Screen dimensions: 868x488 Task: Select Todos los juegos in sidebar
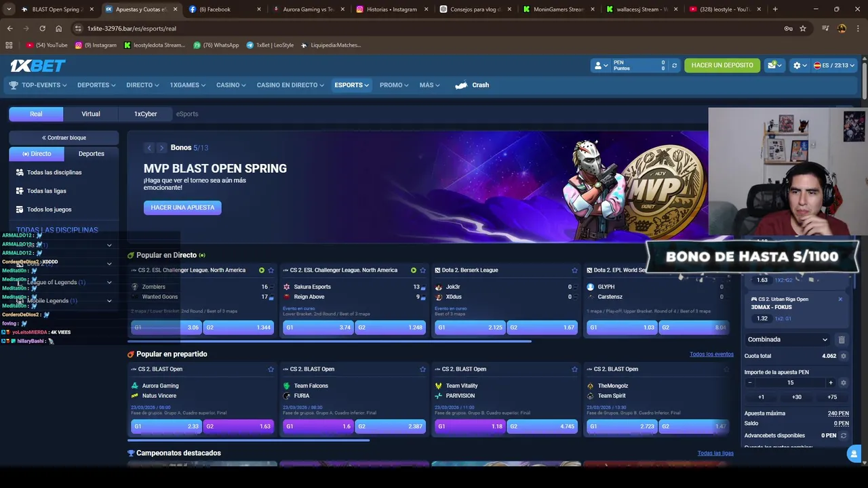(x=49, y=209)
